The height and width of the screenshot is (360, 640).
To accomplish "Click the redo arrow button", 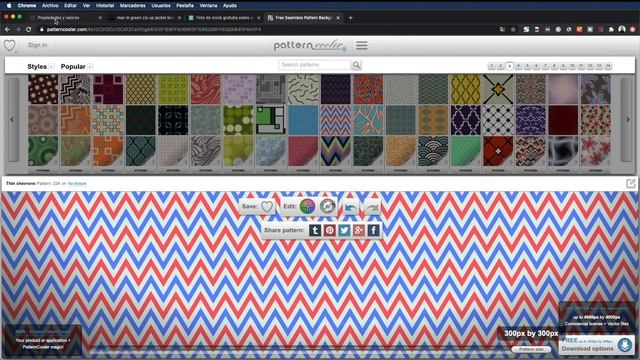I will coord(372,207).
